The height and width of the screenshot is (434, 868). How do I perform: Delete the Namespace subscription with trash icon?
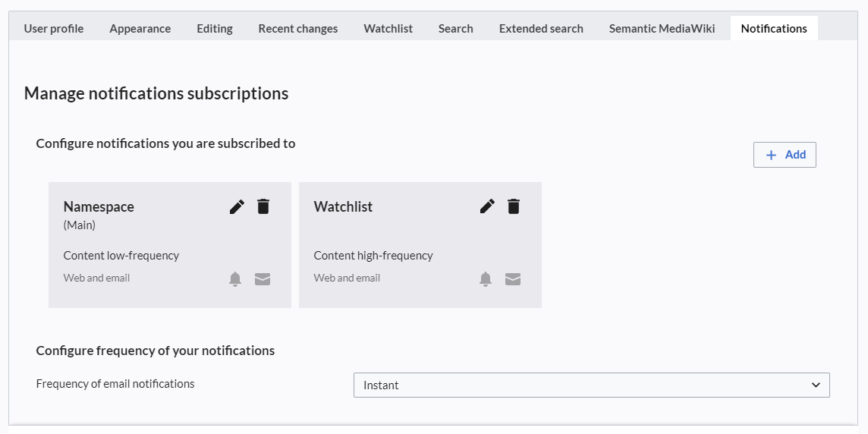pyautogui.click(x=263, y=206)
